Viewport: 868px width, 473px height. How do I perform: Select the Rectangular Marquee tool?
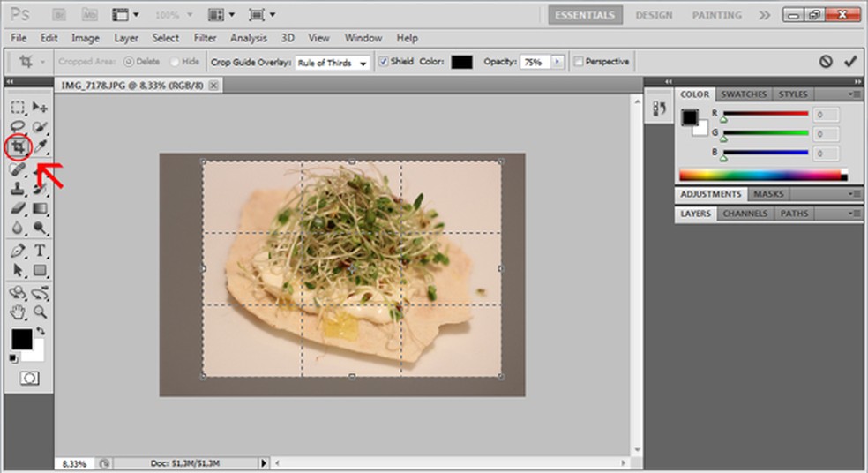pyautogui.click(x=18, y=107)
